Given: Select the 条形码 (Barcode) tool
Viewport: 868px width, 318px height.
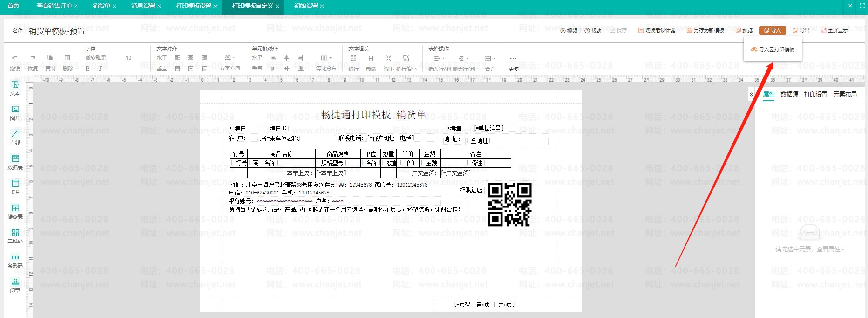Looking at the screenshot, I should [x=15, y=260].
